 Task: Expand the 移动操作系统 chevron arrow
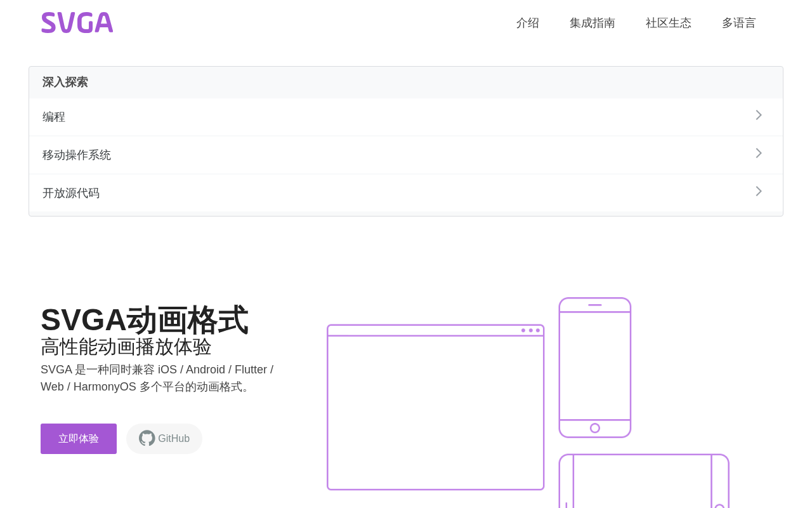click(759, 153)
